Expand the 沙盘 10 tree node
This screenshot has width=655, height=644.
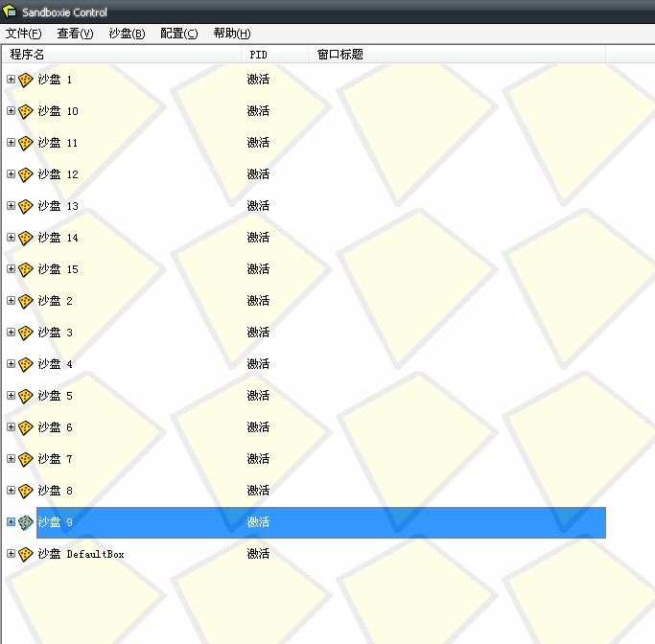(x=11, y=110)
